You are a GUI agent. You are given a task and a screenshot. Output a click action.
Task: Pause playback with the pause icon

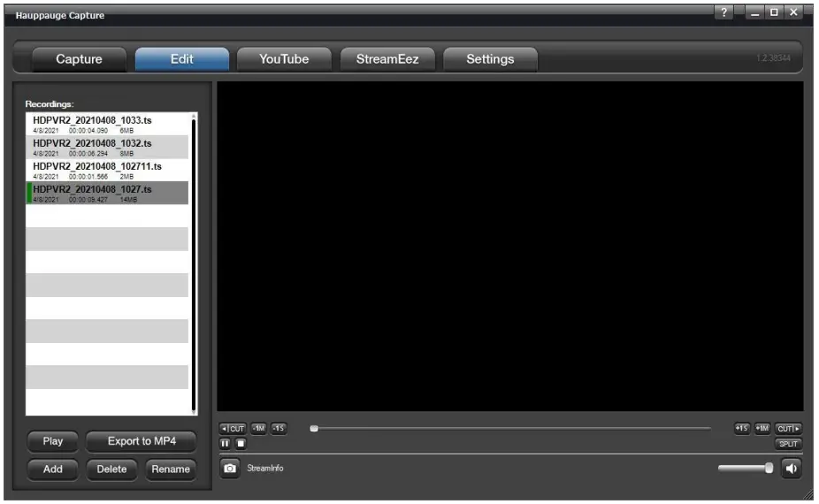coord(226,444)
